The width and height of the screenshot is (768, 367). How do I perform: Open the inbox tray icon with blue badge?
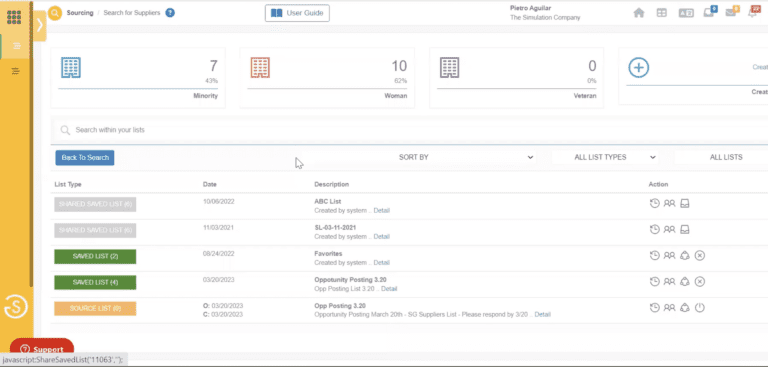point(709,12)
